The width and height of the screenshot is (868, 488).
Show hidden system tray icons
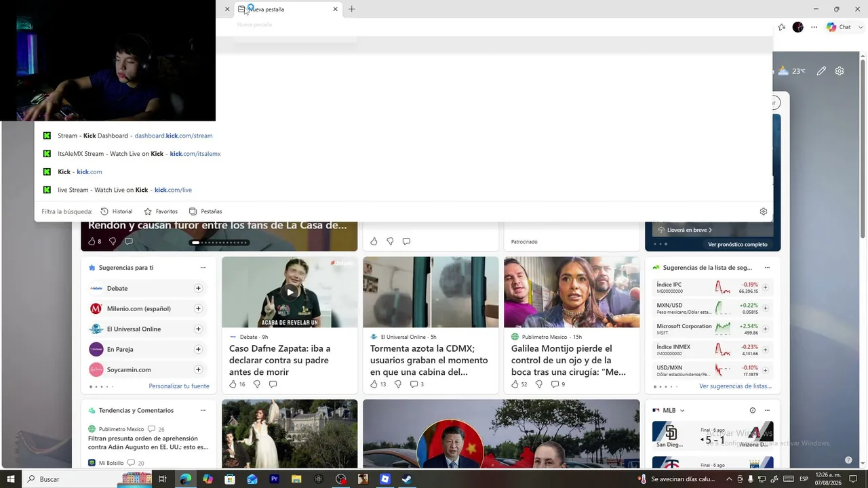(729, 479)
